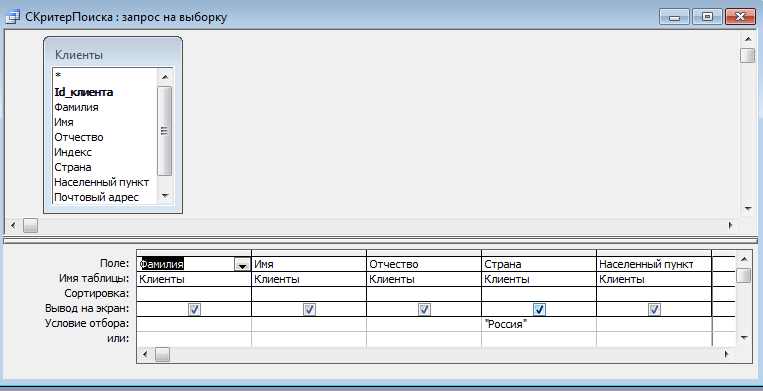This screenshot has height=391, width=763.
Task: Click right arrow of table pane horizontal scrollbar
Action: click(730, 225)
